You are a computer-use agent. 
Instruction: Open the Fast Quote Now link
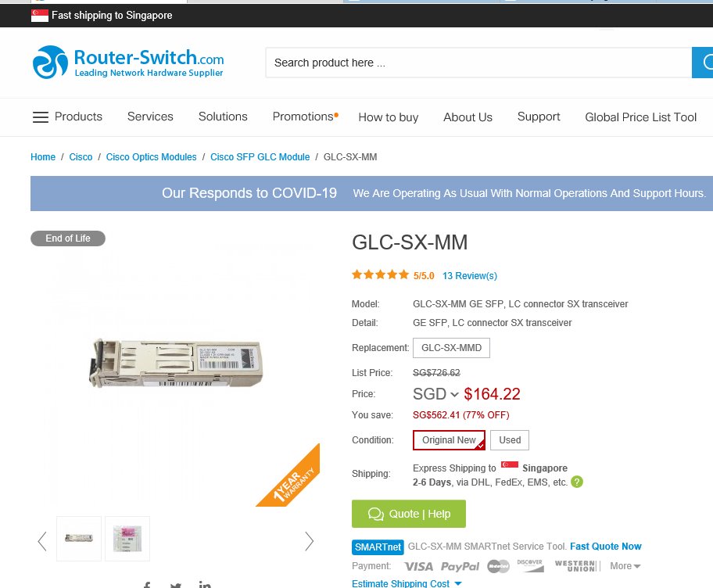605,546
